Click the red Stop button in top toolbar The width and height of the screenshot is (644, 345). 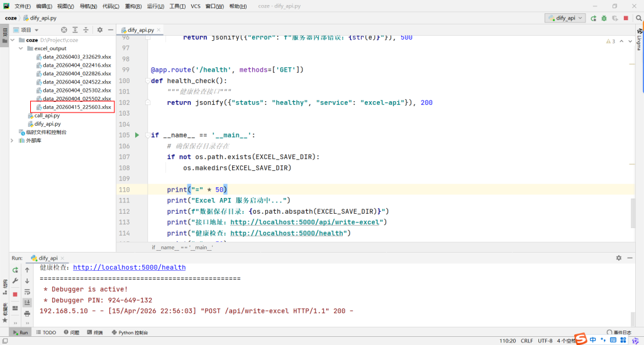(626, 18)
